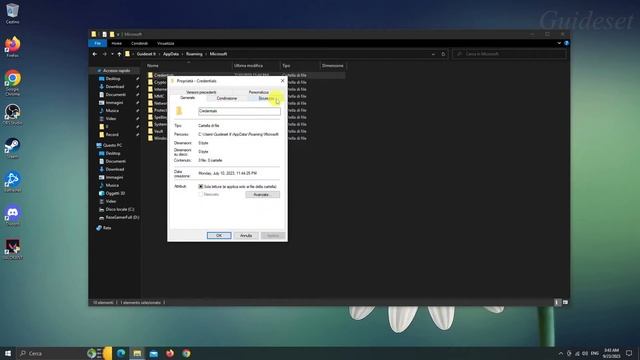640x360 pixels.
Task: Launch Google Chrome desktop shortcut
Action: point(12,82)
